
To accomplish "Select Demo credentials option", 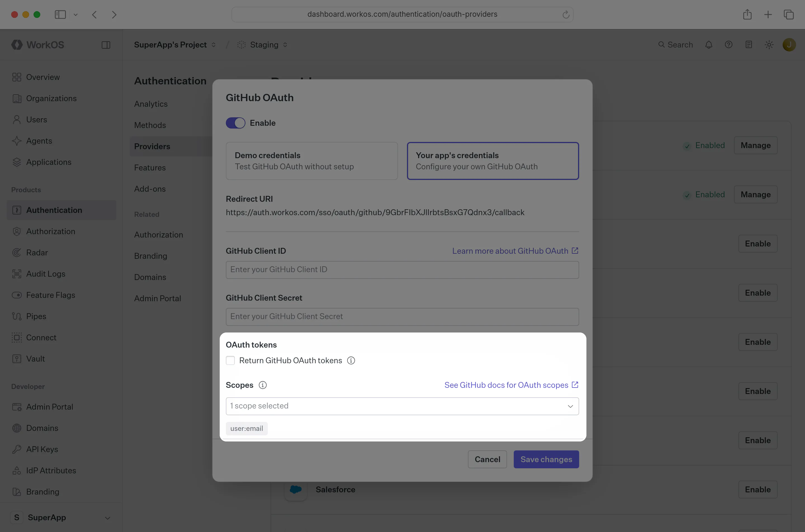I will [312, 161].
